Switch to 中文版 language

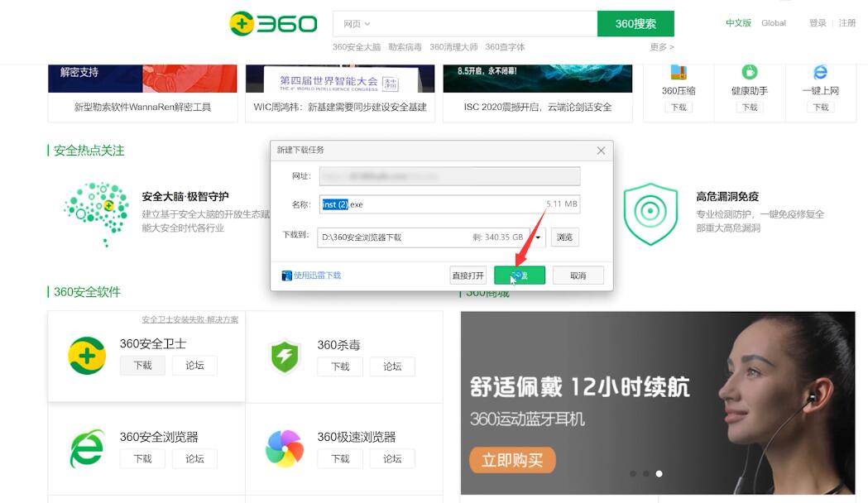coord(738,22)
